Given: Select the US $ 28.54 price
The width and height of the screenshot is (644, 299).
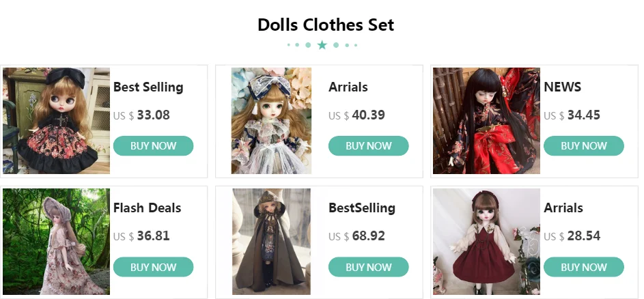Looking at the screenshot, I should (x=572, y=236).
